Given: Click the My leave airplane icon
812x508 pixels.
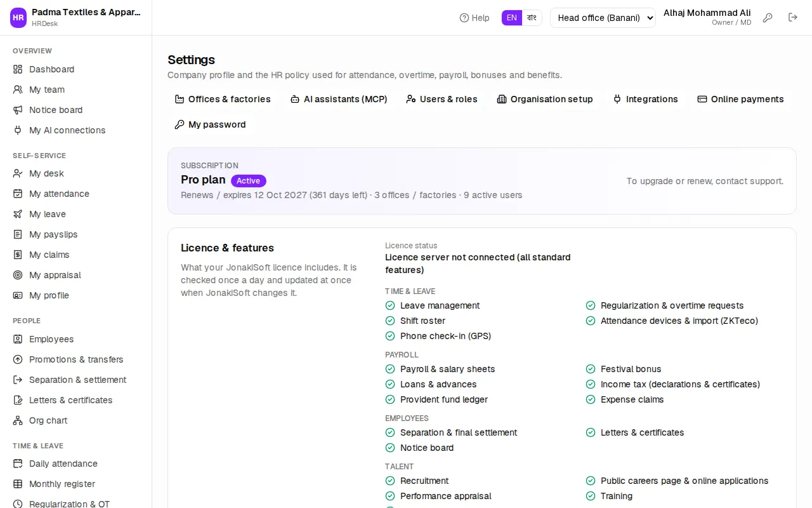Looking at the screenshot, I should click(x=18, y=214).
